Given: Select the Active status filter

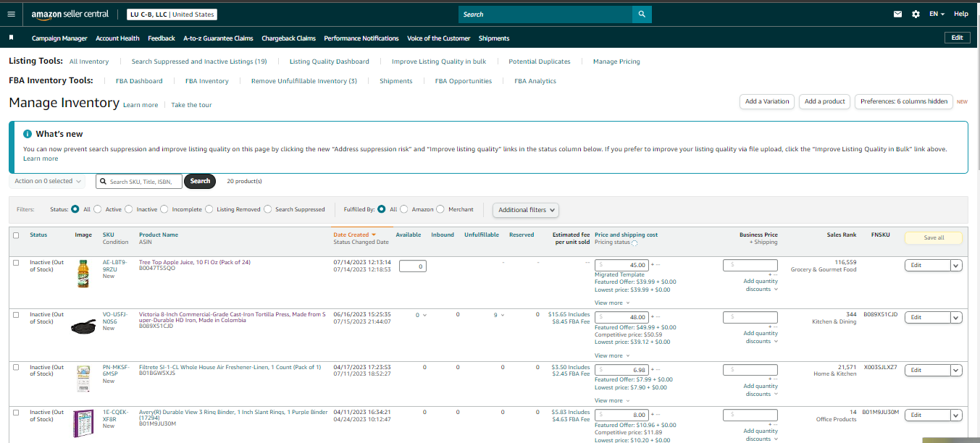Looking at the screenshot, I should [x=98, y=209].
